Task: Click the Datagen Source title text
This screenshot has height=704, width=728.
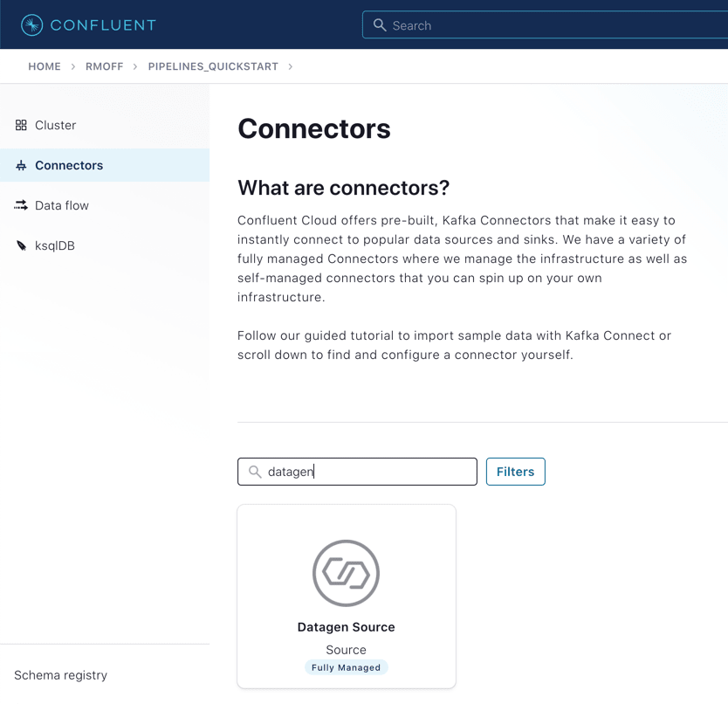Action: (346, 627)
